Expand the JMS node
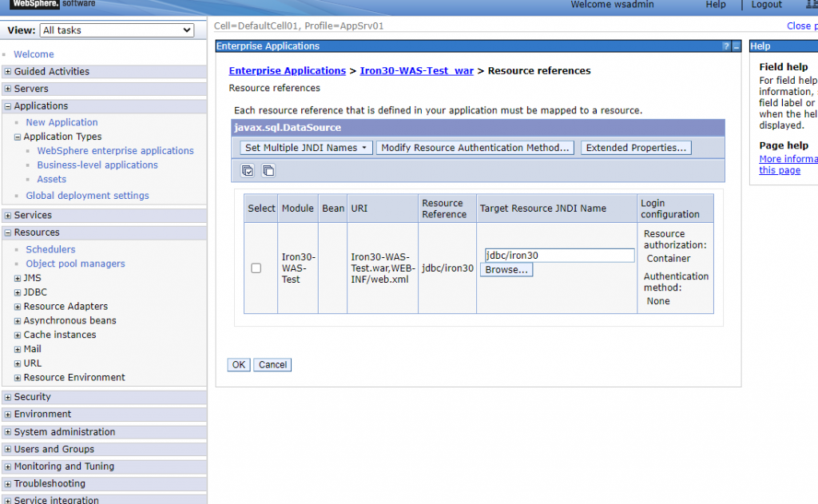The width and height of the screenshot is (818, 504). 18,278
